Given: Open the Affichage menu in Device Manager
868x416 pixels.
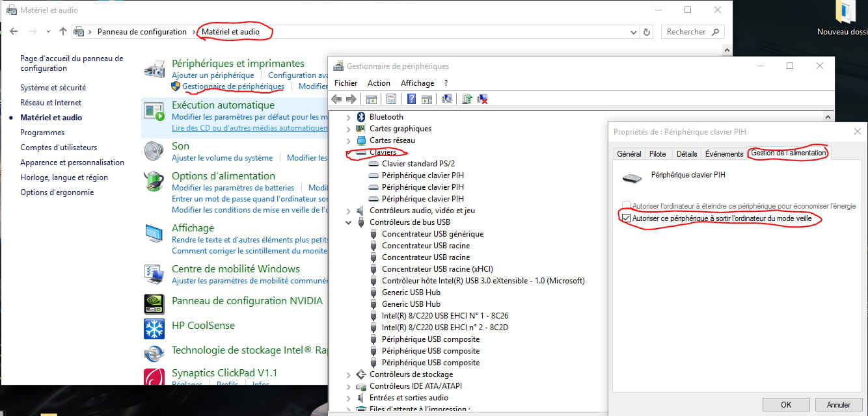Looking at the screenshot, I should point(417,83).
